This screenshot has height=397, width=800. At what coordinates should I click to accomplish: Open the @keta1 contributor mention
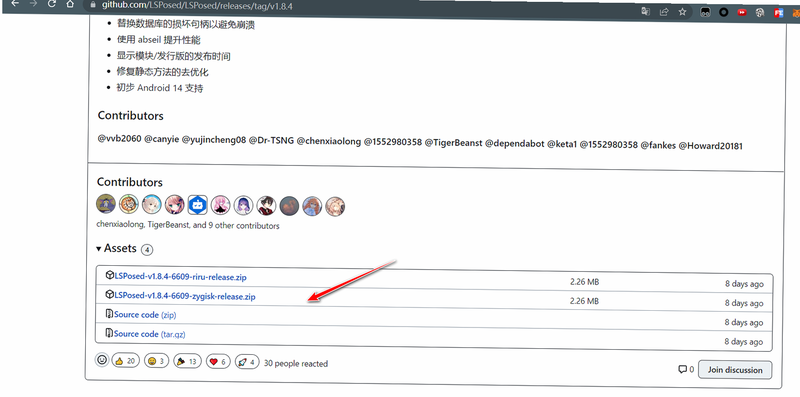point(562,144)
